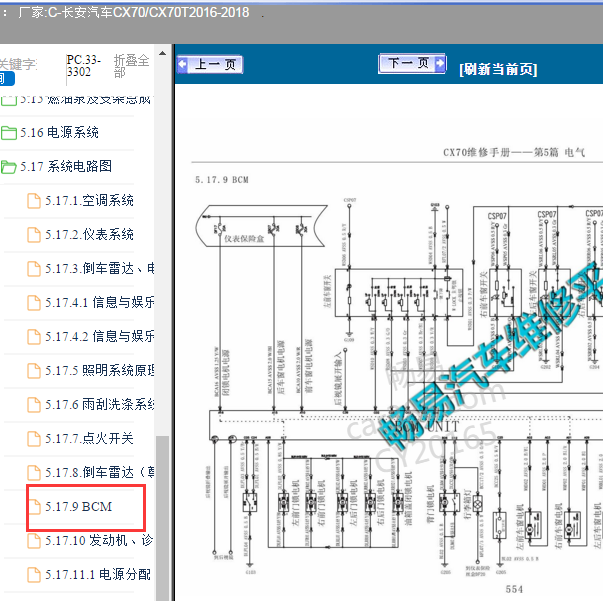Image resolution: width=603 pixels, height=601 pixels.
Task: Open page 5.17.4.2 信息与娱乐
Action: click(100, 336)
